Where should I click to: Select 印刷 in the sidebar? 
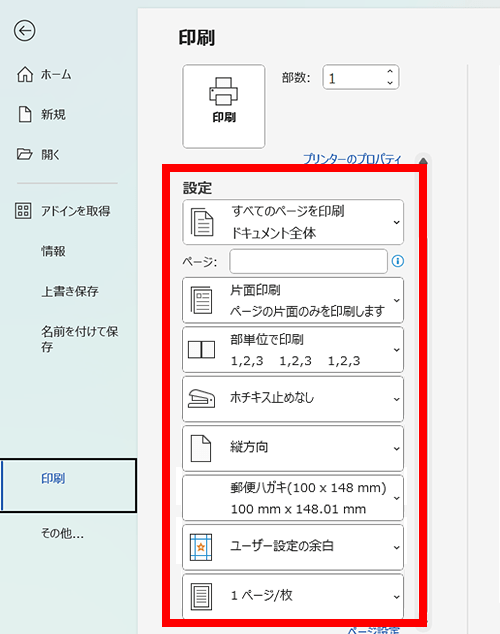(69, 485)
